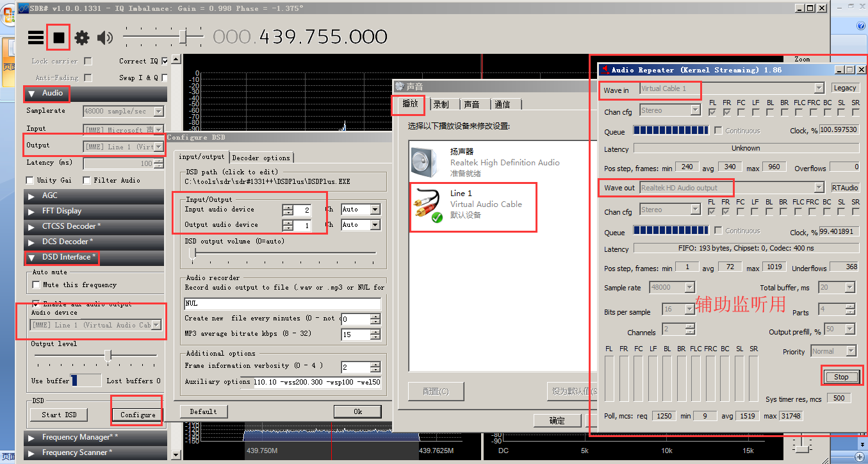Select the 声音 tab in sound dialog
This screenshot has height=464, width=868.
[x=471, y=104]
